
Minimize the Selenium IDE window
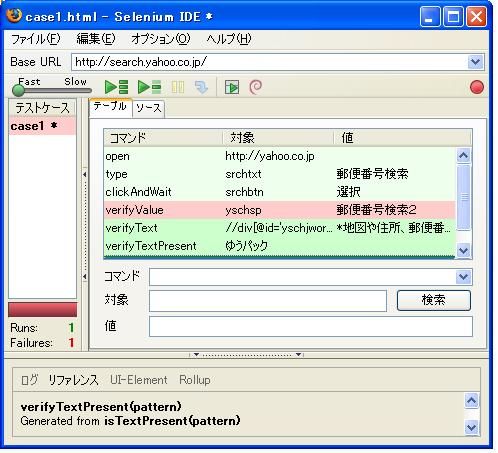[430, 16]
